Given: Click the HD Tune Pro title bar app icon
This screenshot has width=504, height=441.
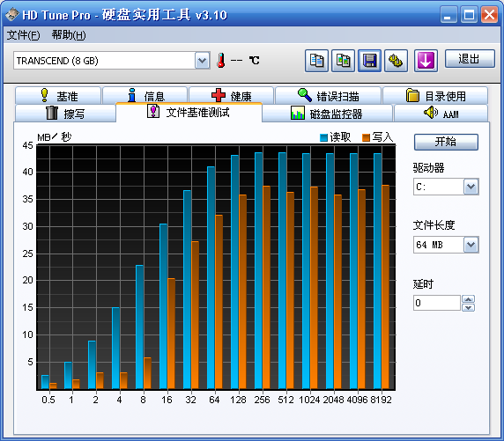Looking at the screenshot, I should [x=12, y=15].
